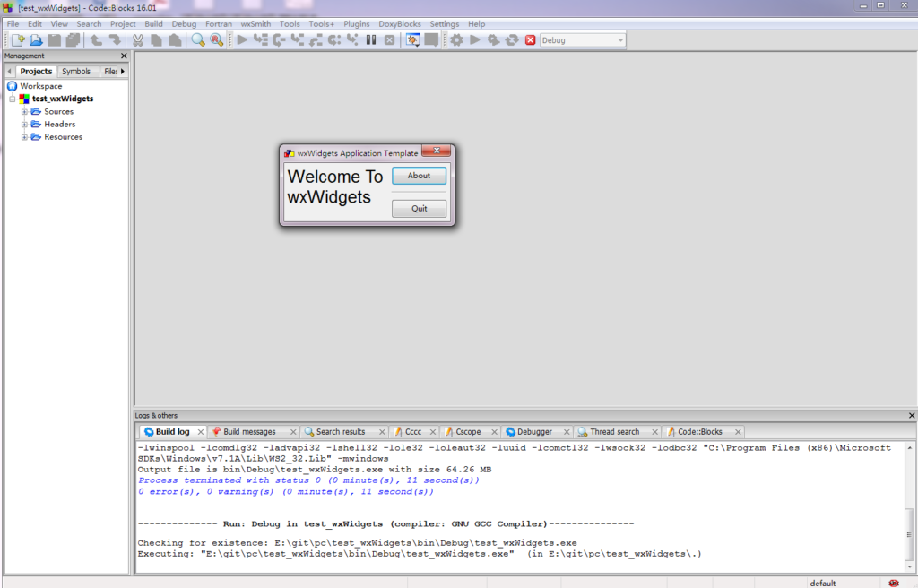Open the File menu
Image resolution: width=918 pixels, height=588 pixels.
coord(13,24)
